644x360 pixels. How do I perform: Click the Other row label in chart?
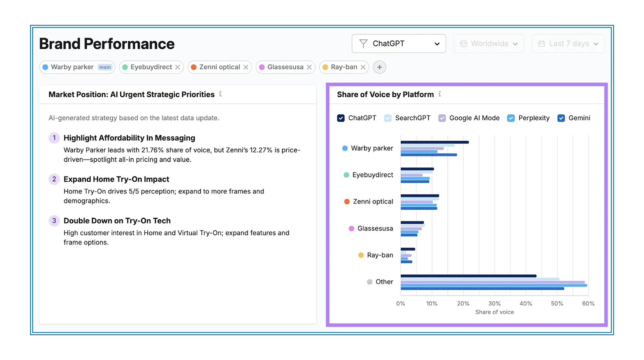[x=384, y=282]
